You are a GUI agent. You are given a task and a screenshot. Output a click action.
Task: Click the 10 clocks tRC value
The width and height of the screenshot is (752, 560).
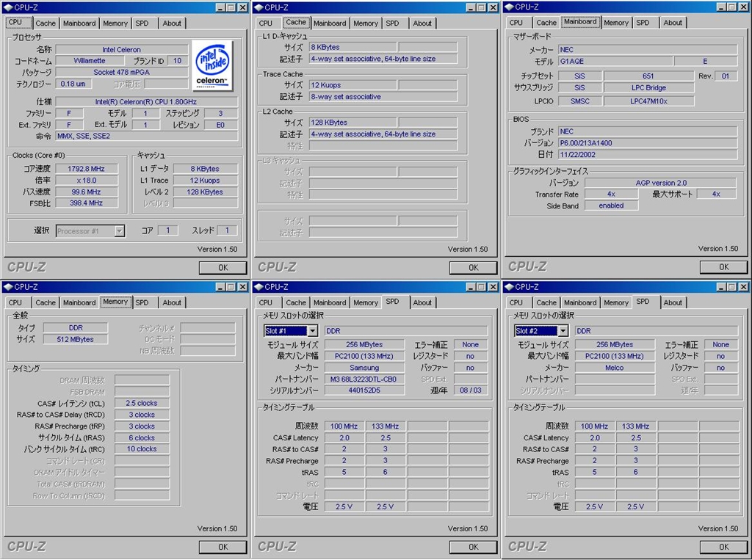(x=142, y=449)
